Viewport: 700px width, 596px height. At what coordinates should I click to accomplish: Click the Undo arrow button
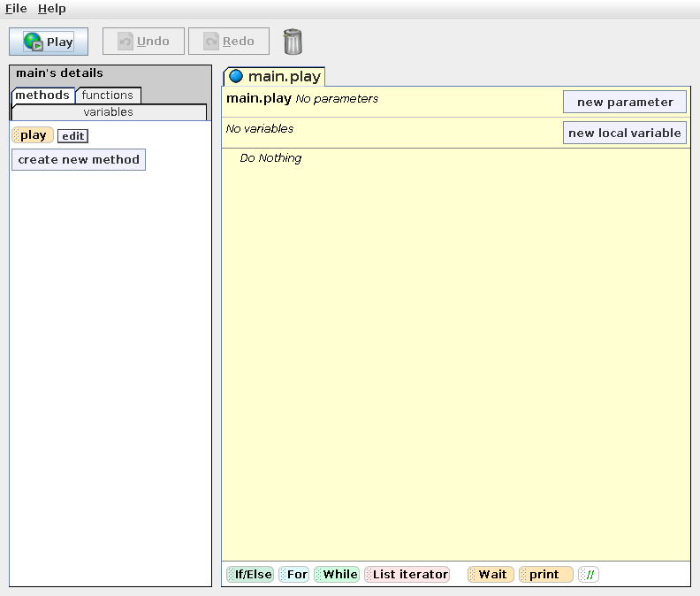pyautogui.click(x=143, y=42)
